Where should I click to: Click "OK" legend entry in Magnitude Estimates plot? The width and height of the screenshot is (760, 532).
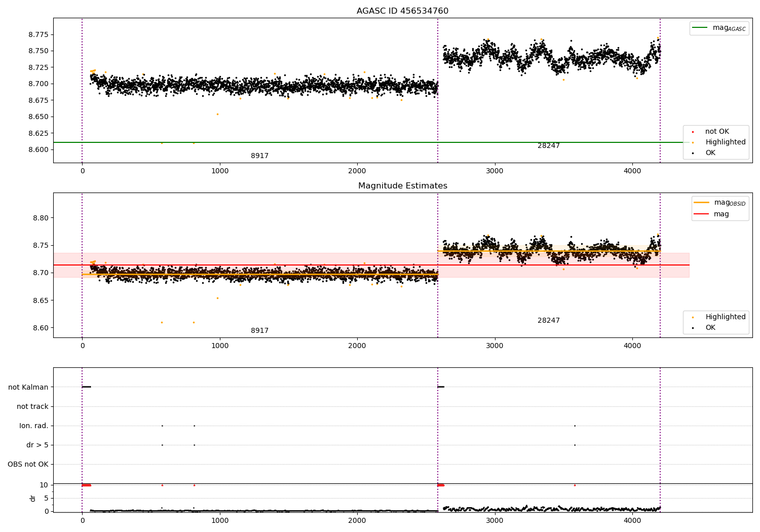(x=704, y=328)
